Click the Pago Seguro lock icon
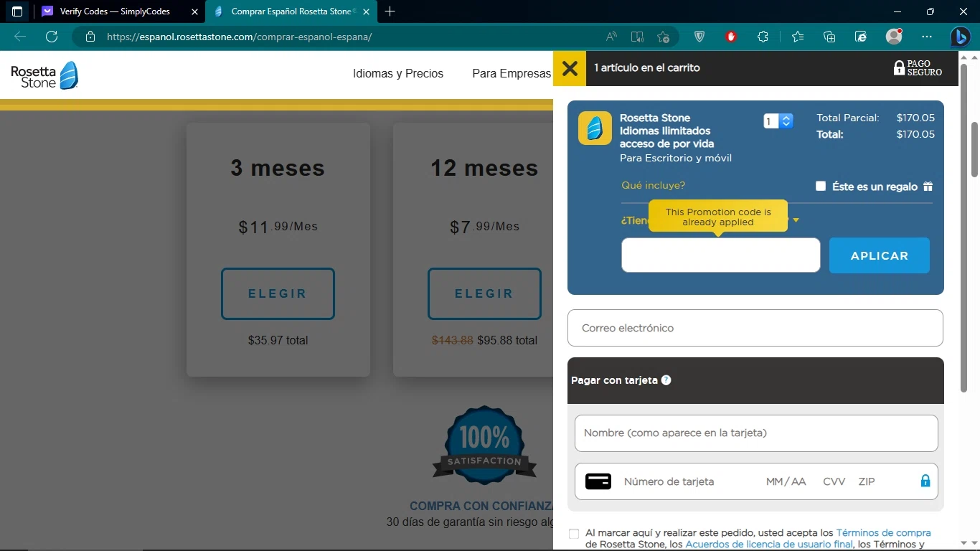 point(899,68)
